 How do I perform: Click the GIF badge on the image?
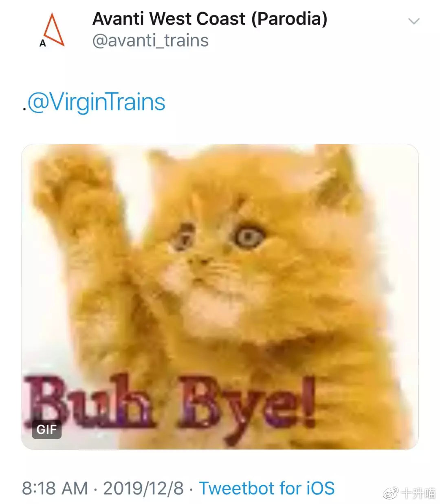tap(46, 429)
